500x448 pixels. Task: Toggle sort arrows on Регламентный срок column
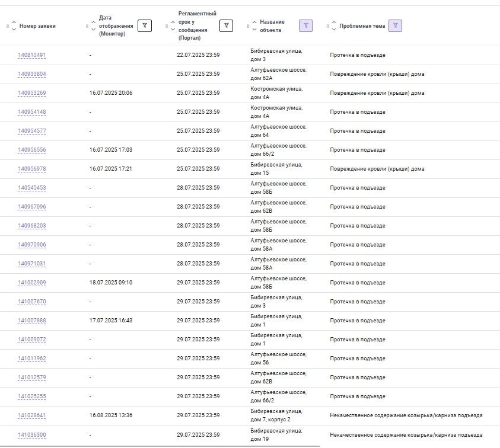[x=173, y=26]
